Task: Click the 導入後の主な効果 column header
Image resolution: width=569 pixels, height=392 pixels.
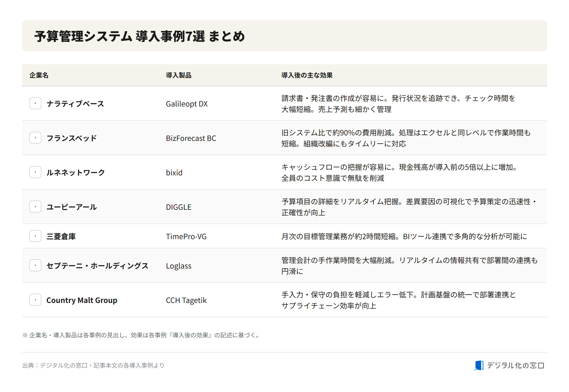Action: 307,76
